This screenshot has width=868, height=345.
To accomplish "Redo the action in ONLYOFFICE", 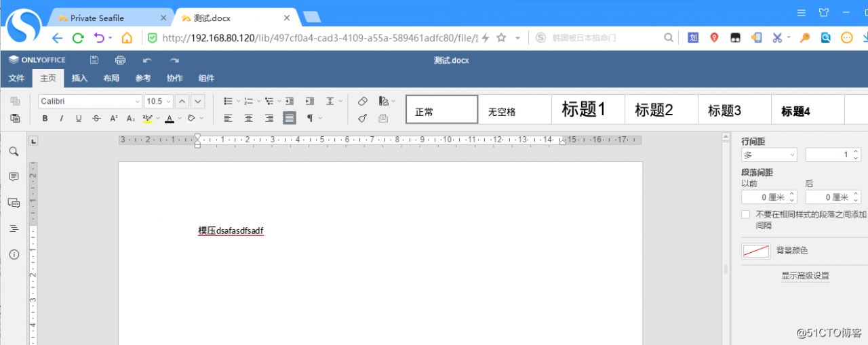I will coord(174,60).
